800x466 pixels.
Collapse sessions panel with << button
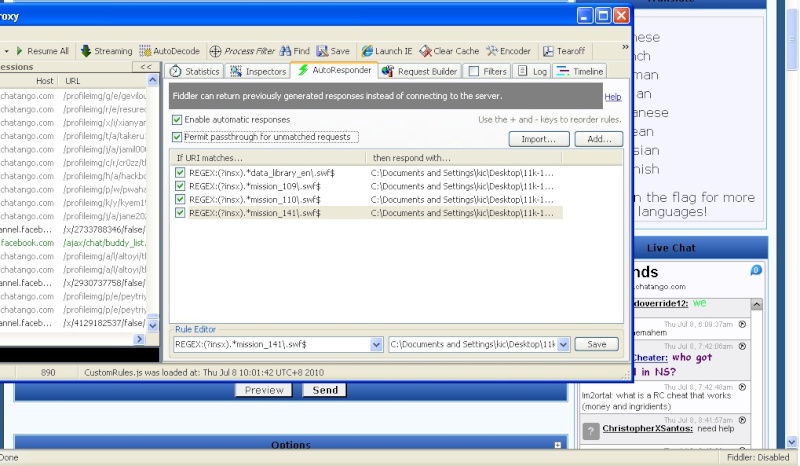pos(146,67)
